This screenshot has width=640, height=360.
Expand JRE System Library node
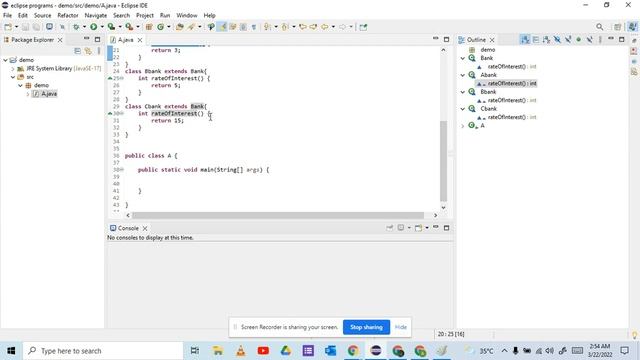tap(13, 69)
